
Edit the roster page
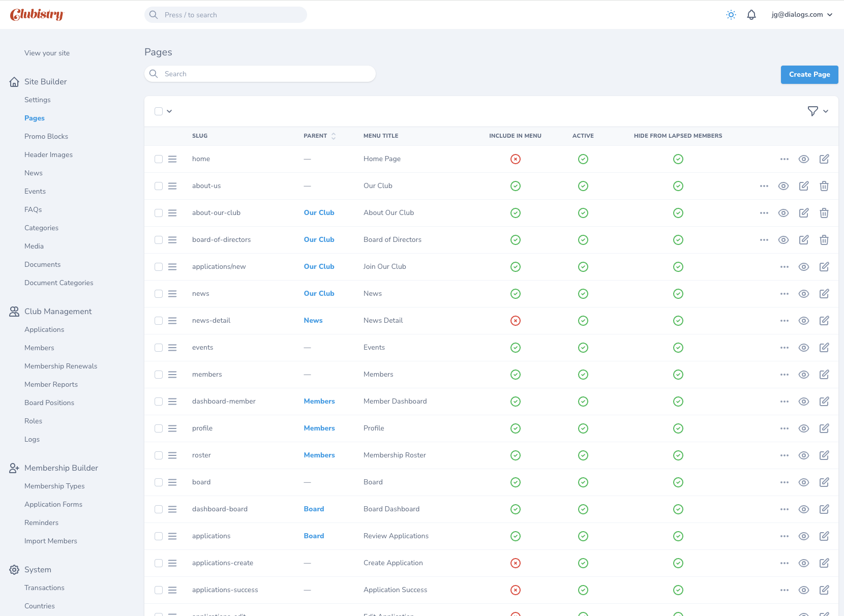824,455
